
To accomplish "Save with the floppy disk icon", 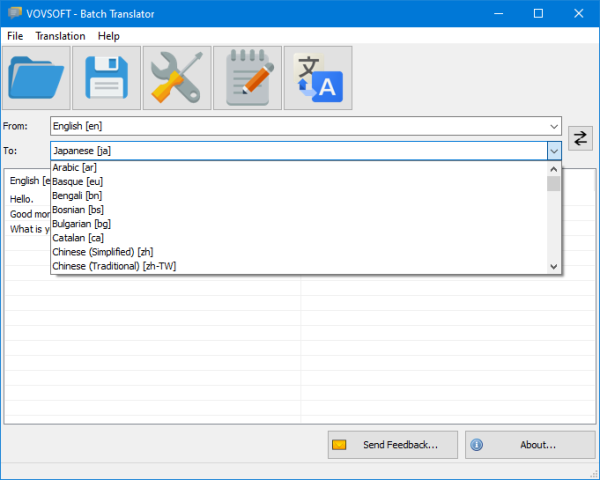I will (x=107, y=78).
